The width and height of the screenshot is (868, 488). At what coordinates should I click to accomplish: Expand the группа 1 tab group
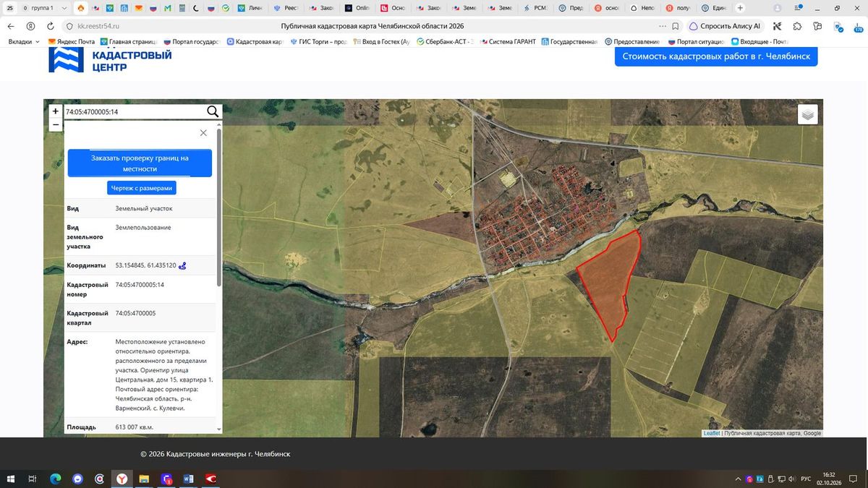(45, 8)
